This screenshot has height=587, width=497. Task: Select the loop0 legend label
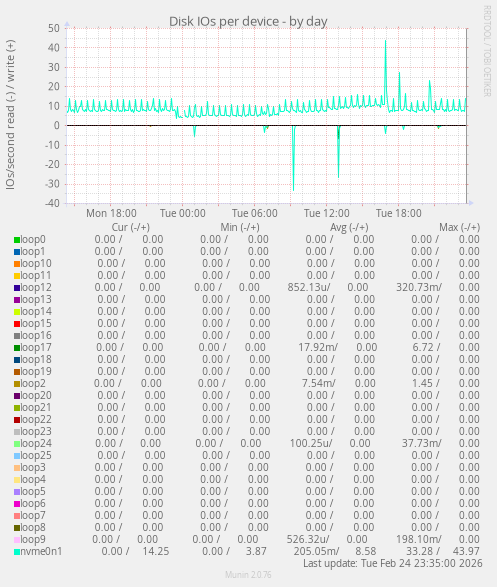click(33, 240)
